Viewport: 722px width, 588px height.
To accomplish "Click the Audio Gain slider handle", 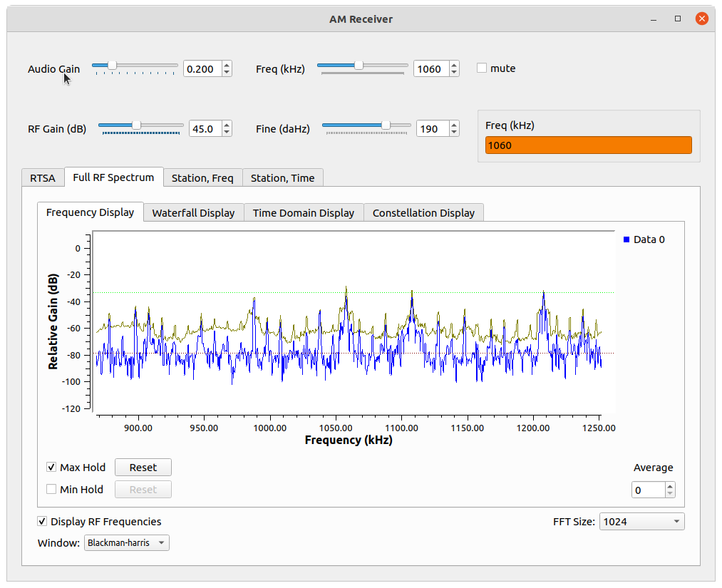I will [x=112, y=65].
